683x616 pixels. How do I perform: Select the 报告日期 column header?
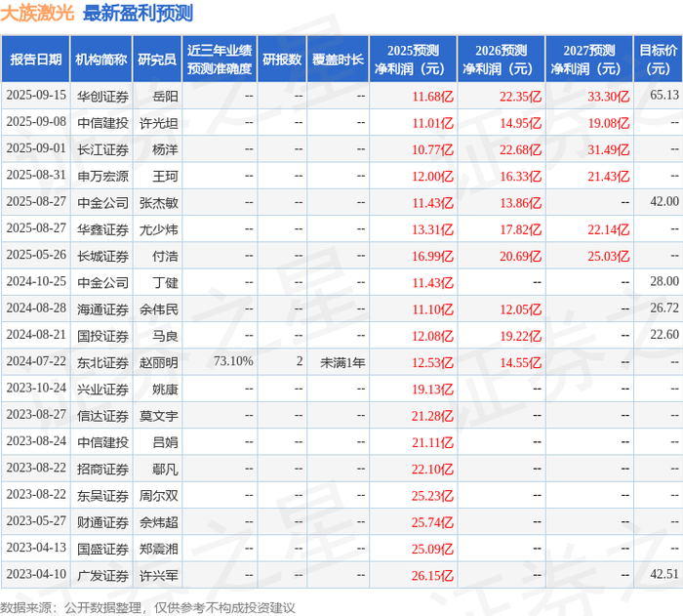pos(36,60)
